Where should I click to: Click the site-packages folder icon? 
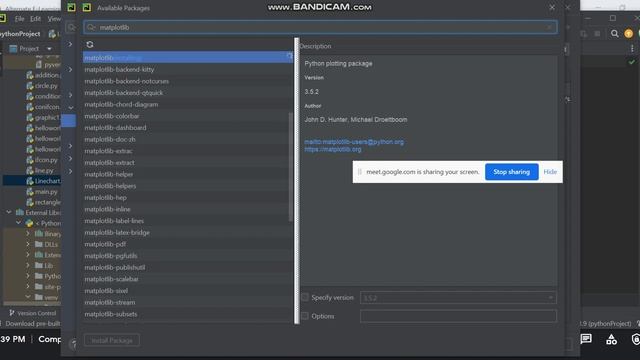(x=39, y=287)
